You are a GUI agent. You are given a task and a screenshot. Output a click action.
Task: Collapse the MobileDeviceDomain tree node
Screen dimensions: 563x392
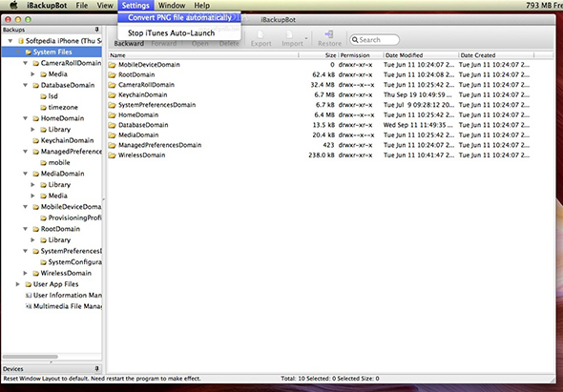[x=26, y=207]
